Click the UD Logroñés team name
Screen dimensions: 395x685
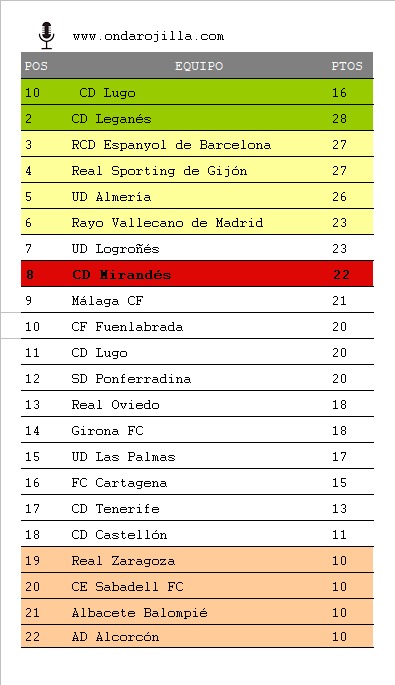click(x=115, y=249)
